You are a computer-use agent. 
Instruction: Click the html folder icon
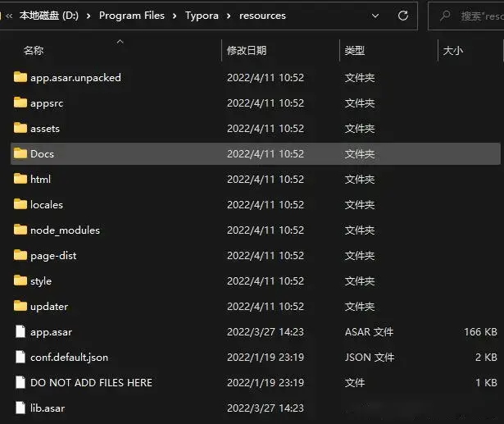20,179
